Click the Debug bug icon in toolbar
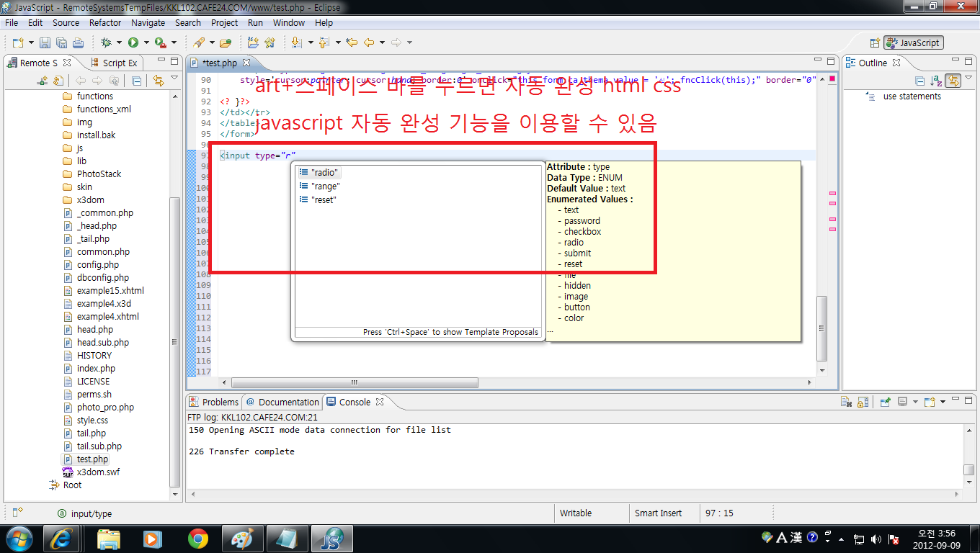The height and width of the screenshot is (553, 980). pos(106,43)
